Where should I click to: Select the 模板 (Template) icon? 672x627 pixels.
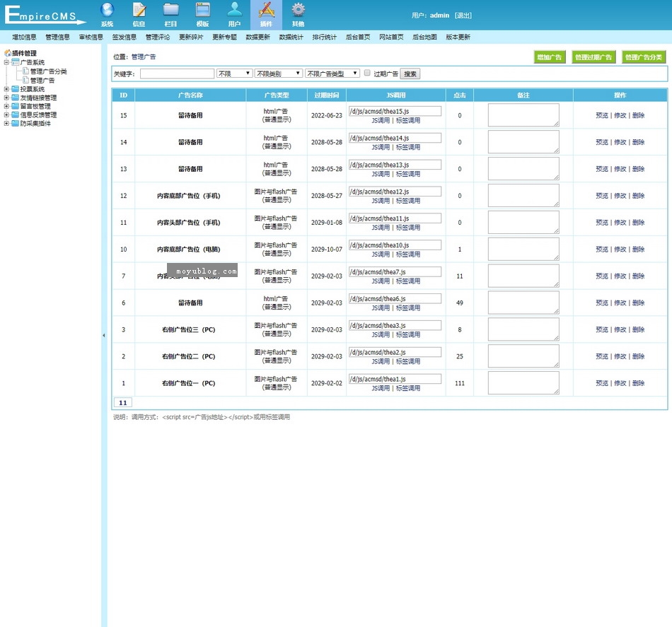[203, 11]
